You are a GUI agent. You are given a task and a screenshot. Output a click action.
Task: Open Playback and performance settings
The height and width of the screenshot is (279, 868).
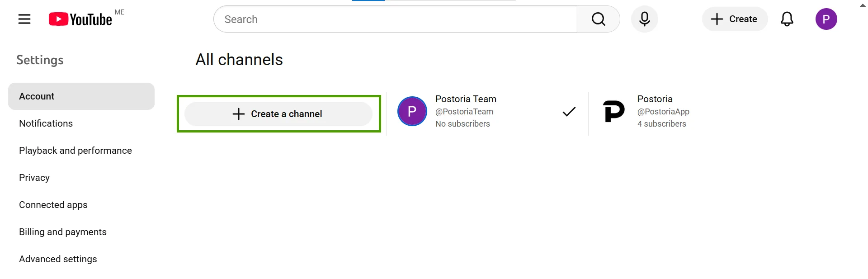(x=81, y=151)
